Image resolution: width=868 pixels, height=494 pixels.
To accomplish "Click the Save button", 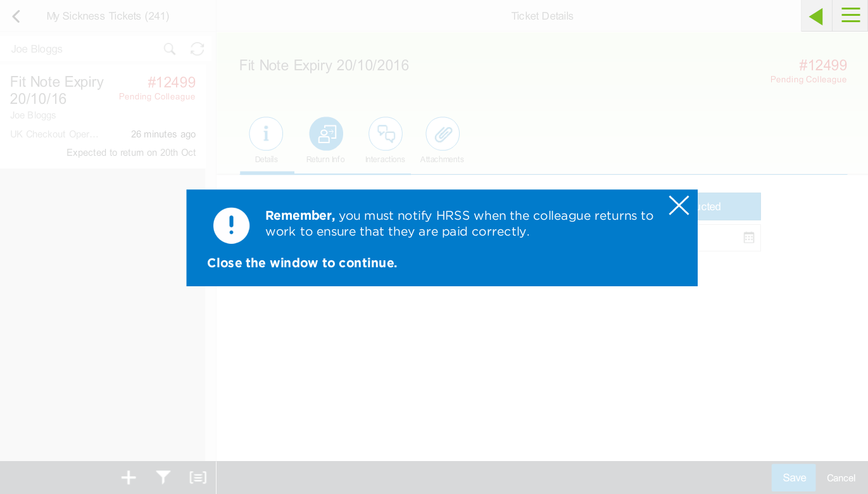I will coord(794,478).
